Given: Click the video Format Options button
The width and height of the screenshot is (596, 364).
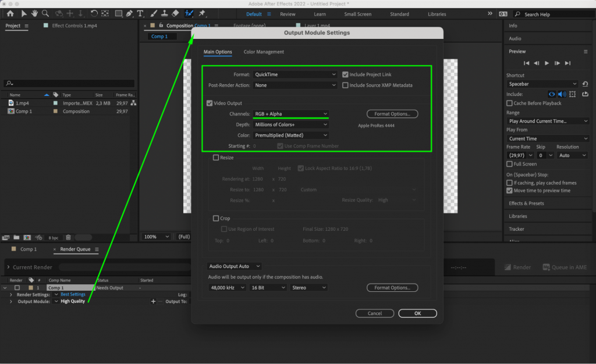Looking at the screenshot, I should coord(392,114).
